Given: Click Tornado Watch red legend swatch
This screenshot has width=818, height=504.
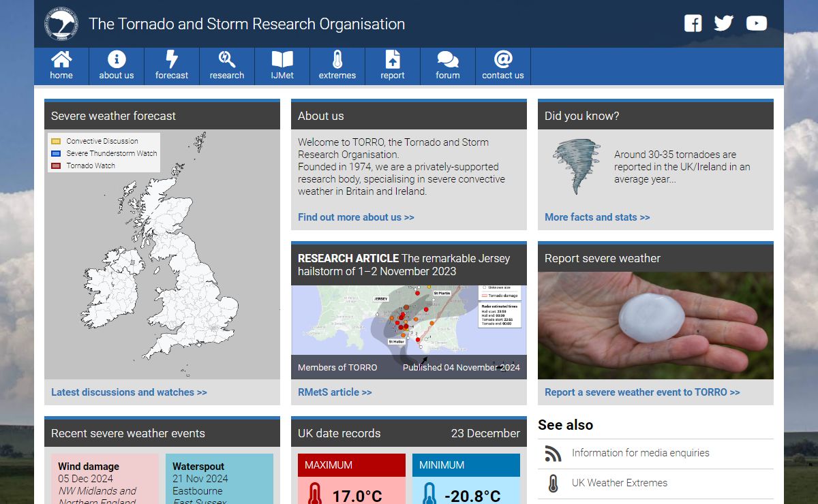Looking at the screenshot, I should [x=56, y=166].
